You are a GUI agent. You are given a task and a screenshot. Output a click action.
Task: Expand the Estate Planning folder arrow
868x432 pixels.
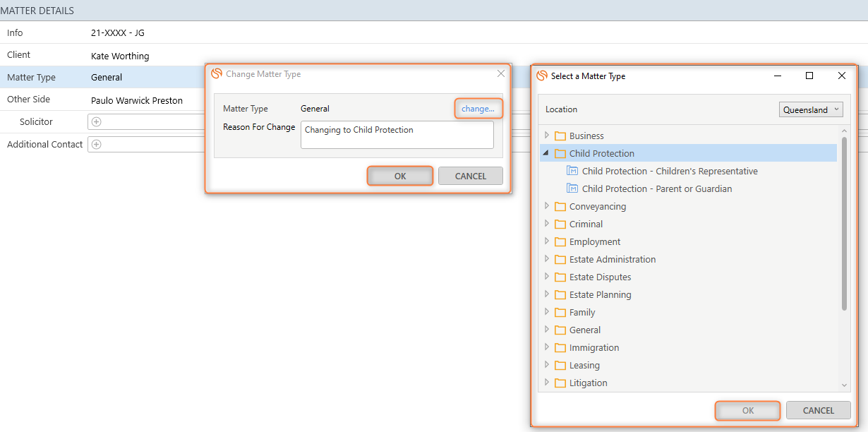pyautogui.click(x=546, y=294)
